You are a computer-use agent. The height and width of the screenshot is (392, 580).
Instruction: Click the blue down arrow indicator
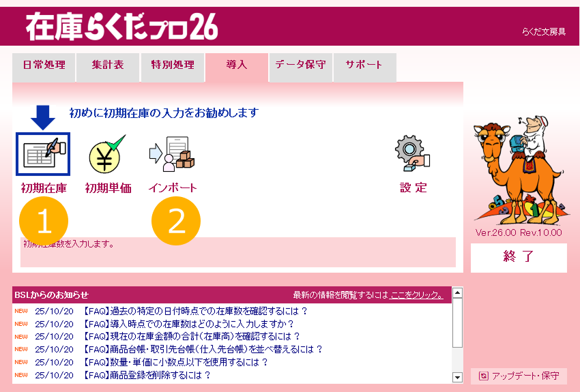[x=43, y=117]
